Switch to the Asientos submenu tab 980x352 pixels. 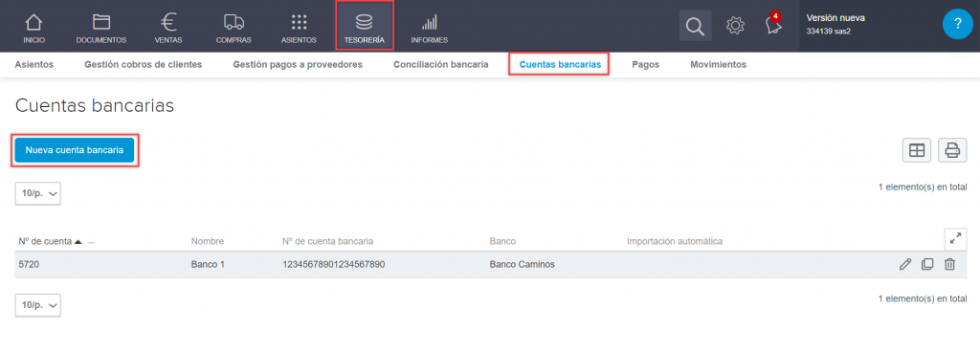tap(33, 64)
